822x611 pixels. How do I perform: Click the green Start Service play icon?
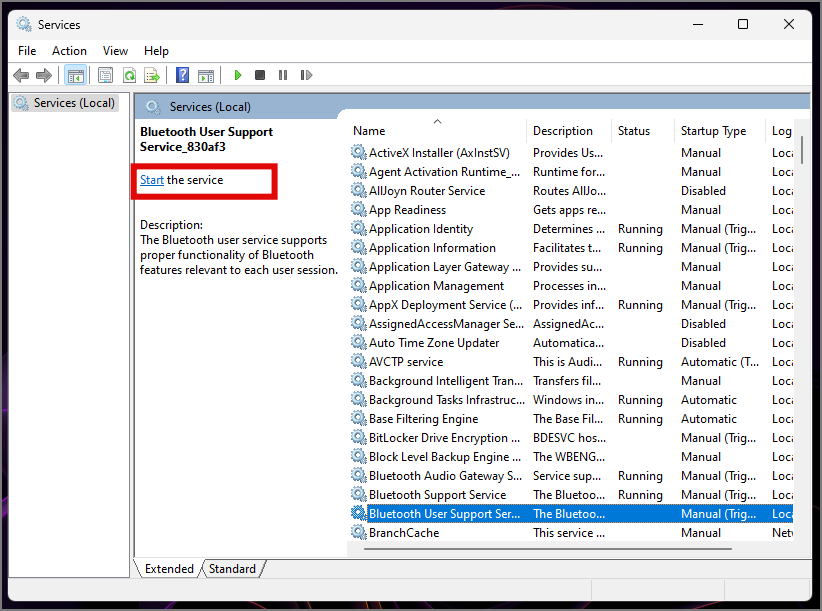tap(237, 75)
